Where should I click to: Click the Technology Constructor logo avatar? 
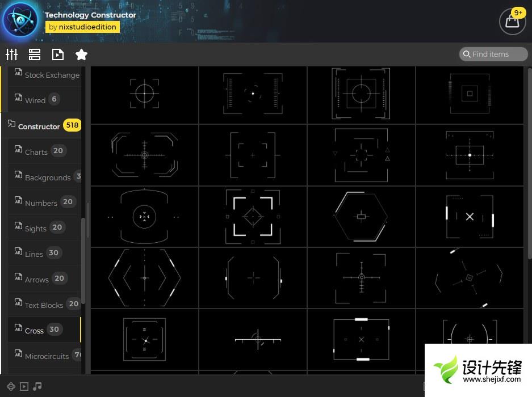20,21
